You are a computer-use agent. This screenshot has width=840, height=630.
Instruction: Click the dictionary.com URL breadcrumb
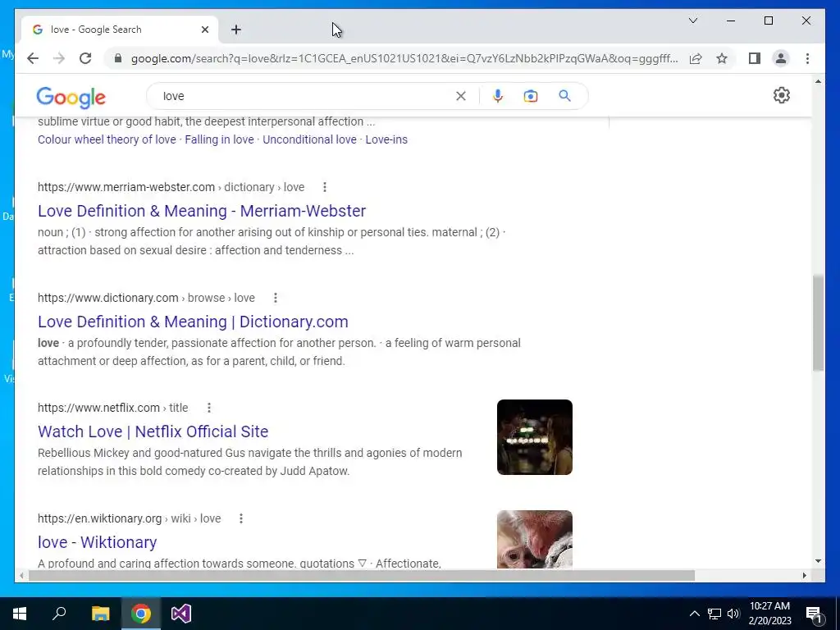click(146, 298)
